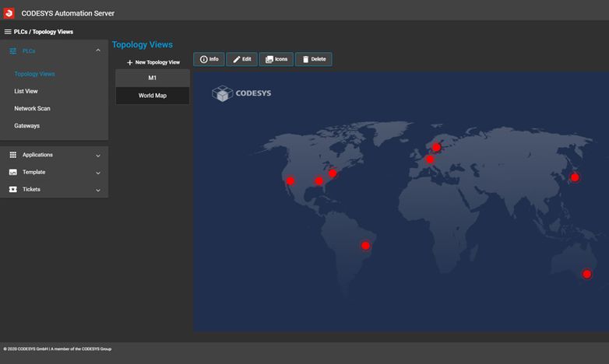This screenshot has width=609, height=364.
Task: Select the M1 topology view
Action: 153,78
